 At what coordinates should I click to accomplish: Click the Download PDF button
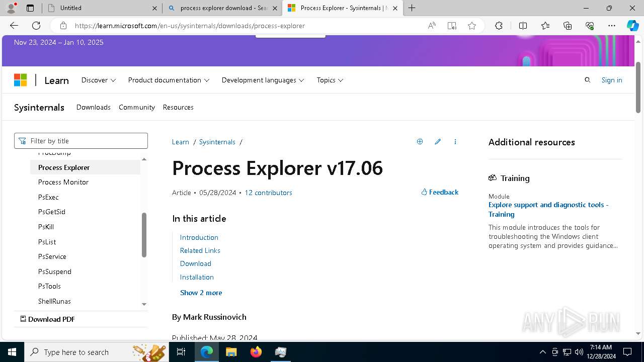coord(47,319)
